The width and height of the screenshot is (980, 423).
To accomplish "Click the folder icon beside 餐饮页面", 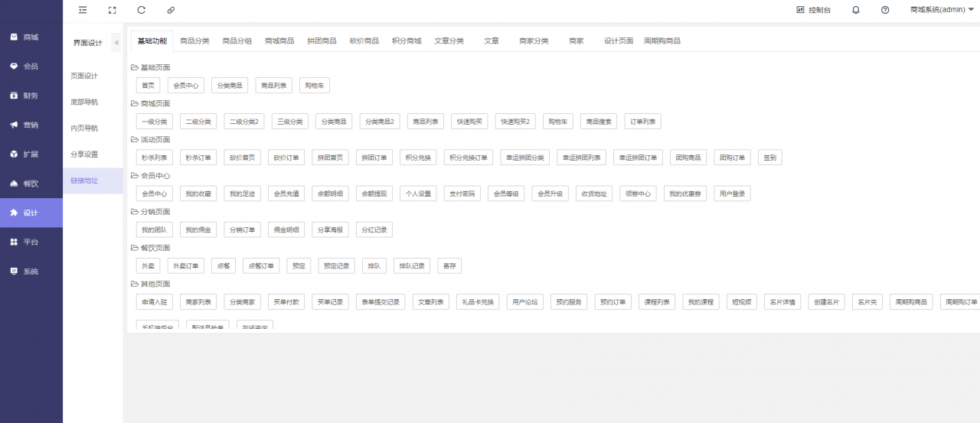I will [x=135, y=248].
